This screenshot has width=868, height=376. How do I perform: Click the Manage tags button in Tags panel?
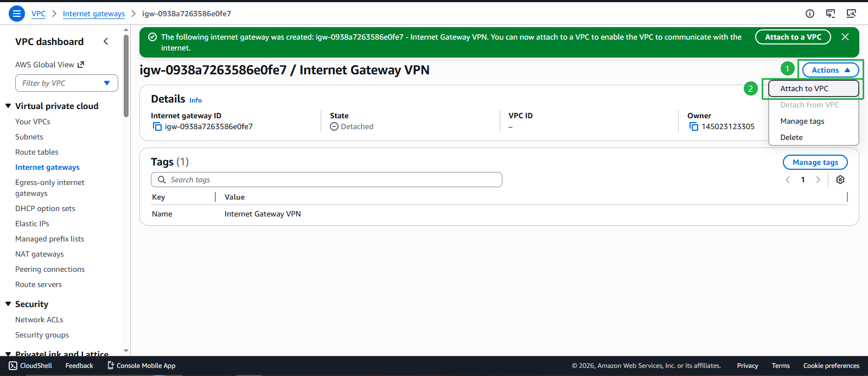815,162
